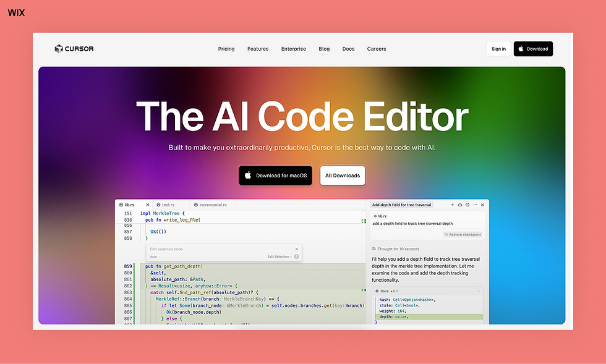Viewport: 606px width, 364px height.
Task: Click 'Ok(branch_node.depth)' code line
Action: [x=194, y=312]
